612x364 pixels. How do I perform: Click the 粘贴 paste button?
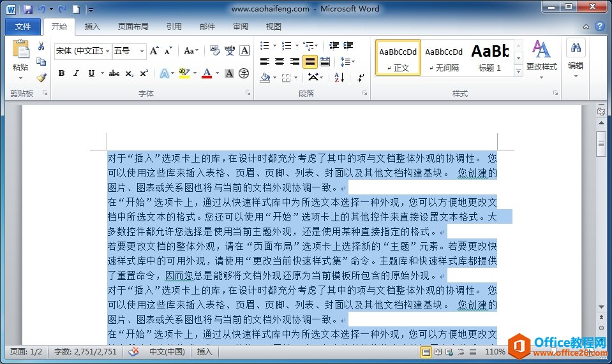coord(20,60)
